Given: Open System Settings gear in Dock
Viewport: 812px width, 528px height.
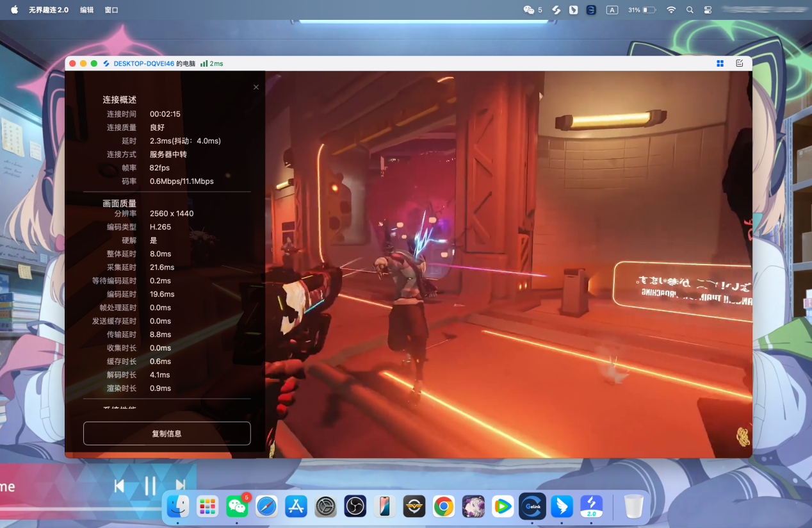Looking at the screenshot, I should [x=325, y=506].
